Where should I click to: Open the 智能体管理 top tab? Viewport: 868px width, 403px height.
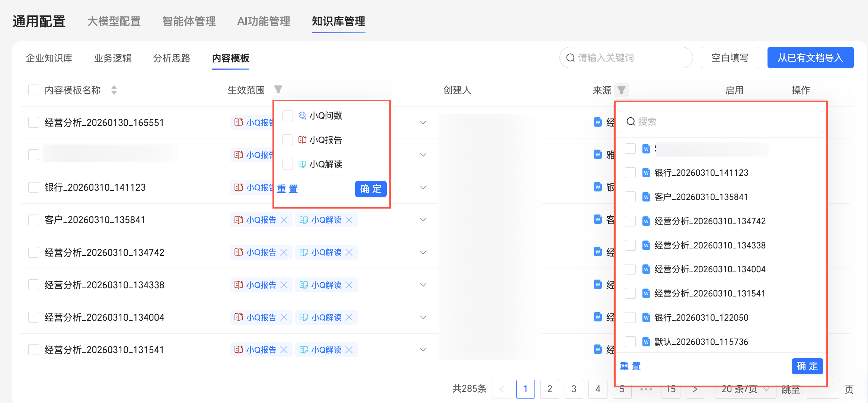[189, 21]
